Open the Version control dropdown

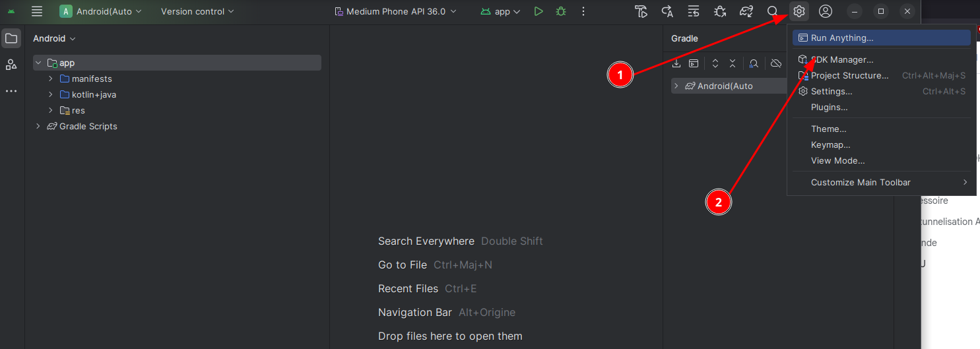(197, 11)
